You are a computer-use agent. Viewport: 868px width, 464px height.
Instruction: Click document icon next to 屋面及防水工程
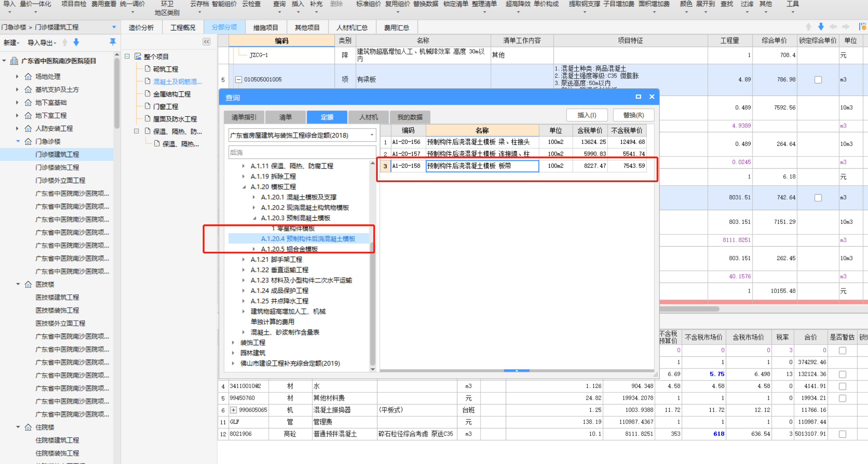[148, 118]
